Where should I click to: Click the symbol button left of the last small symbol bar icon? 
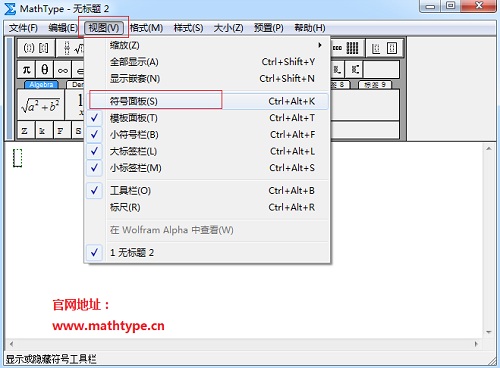tap(337, 70)
